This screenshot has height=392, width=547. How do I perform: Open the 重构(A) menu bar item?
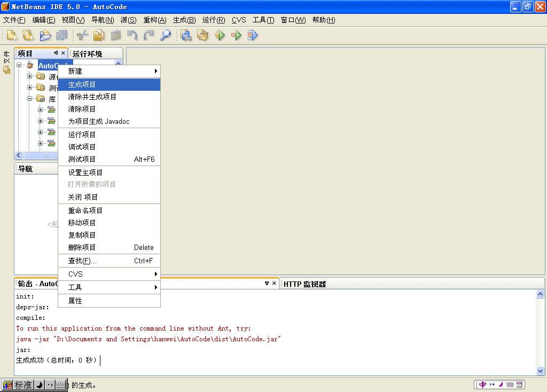pos(155,20)
